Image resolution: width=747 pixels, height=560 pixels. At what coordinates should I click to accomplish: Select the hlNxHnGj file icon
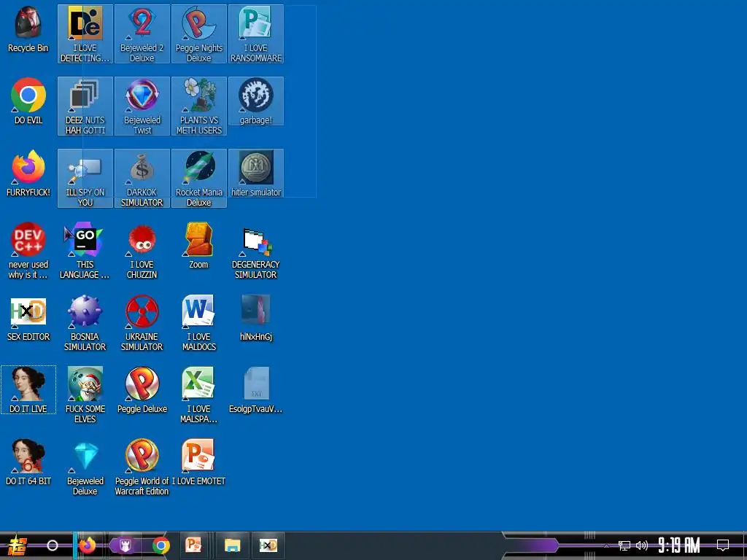click(256, 318)
